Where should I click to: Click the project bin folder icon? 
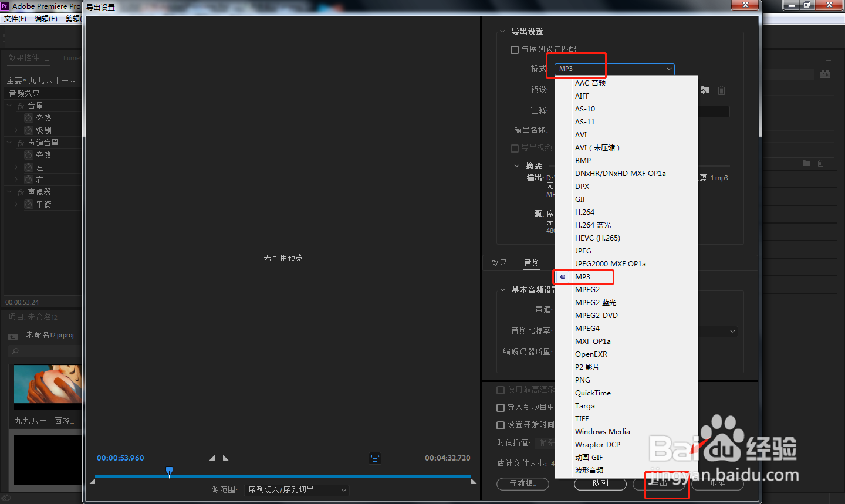13,336
